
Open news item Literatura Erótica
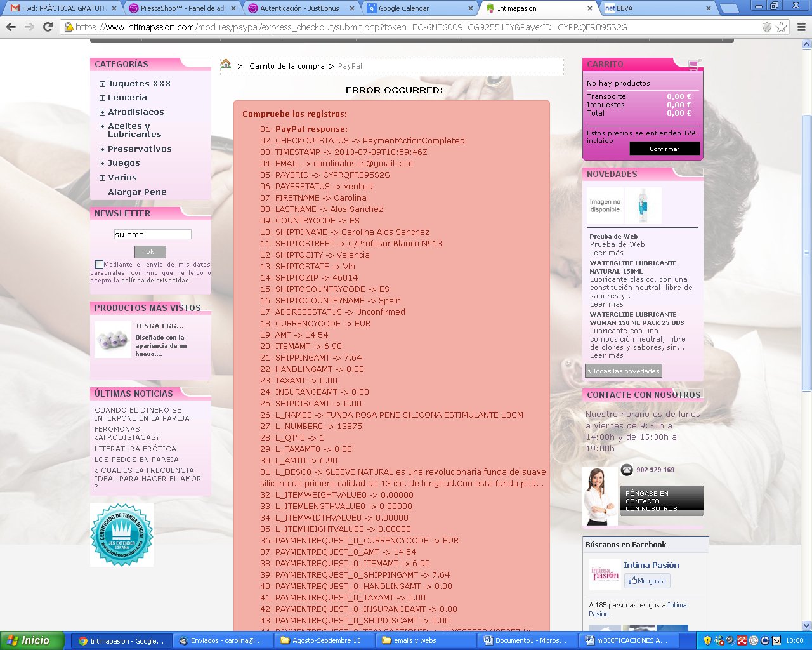[x=135, y=449]
